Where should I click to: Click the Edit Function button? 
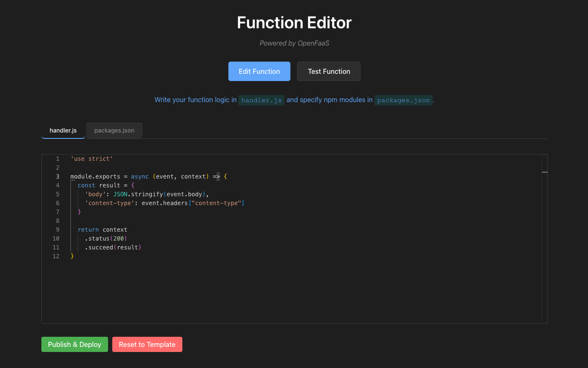tap(259, 71)
